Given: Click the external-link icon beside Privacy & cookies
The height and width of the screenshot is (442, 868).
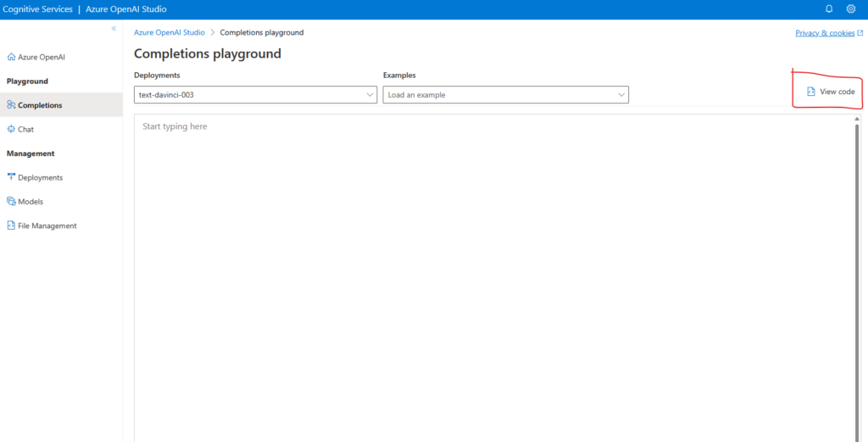Looking at the screenshot, I should tap(860, 33).
